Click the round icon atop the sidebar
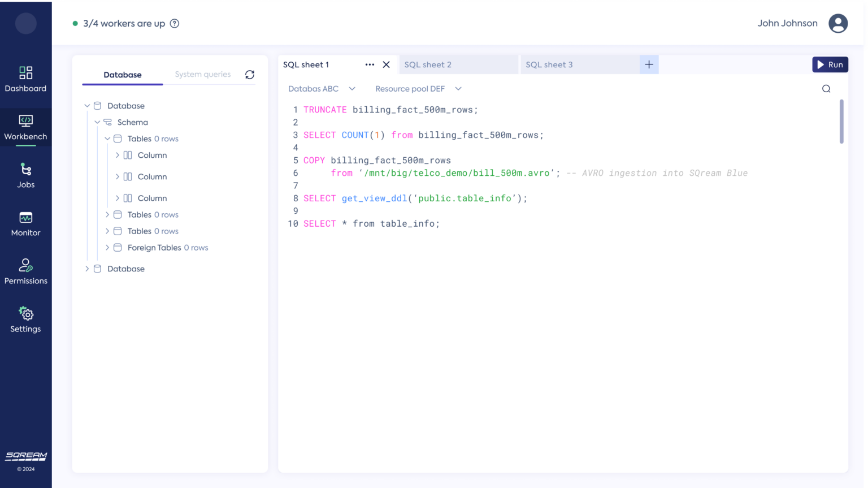The width and height of the screenshot is (868, 488). point(26,23)
